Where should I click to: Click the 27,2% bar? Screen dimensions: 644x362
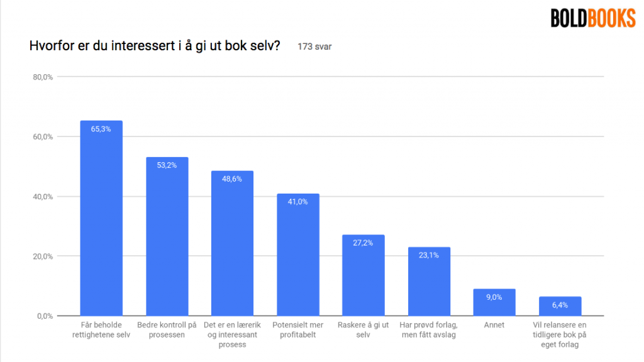[363, 275]
